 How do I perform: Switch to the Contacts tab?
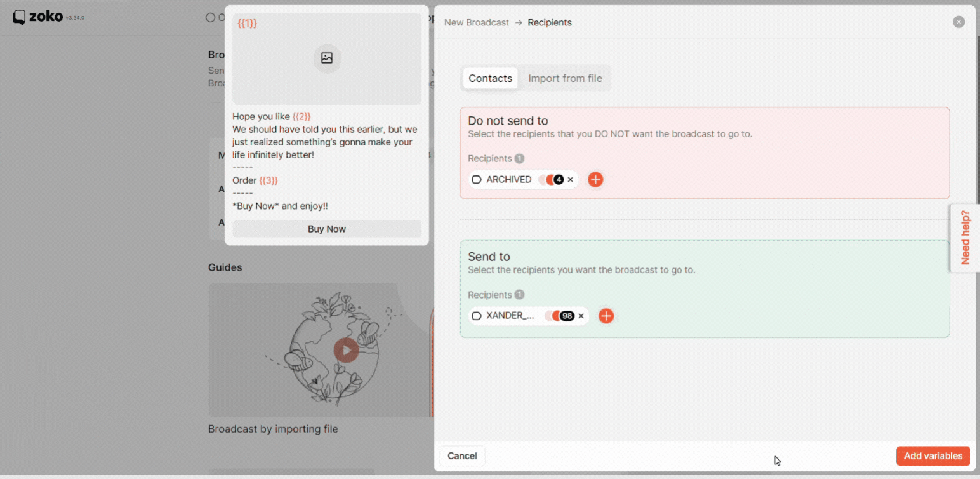[490, 78]
